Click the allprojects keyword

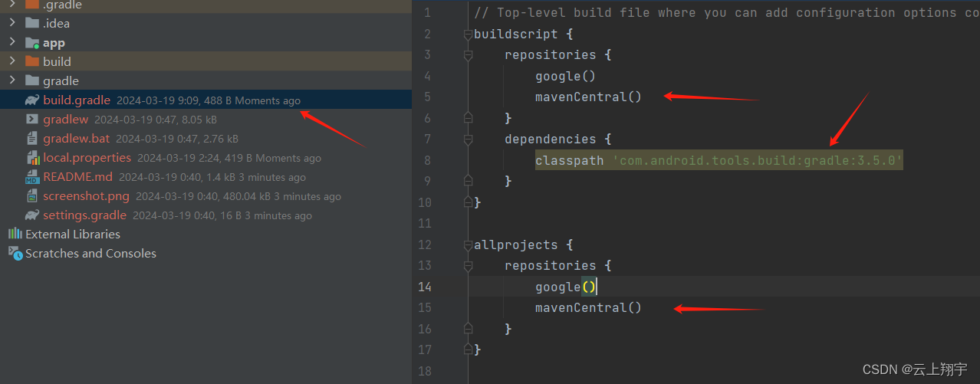click(515, 245)
